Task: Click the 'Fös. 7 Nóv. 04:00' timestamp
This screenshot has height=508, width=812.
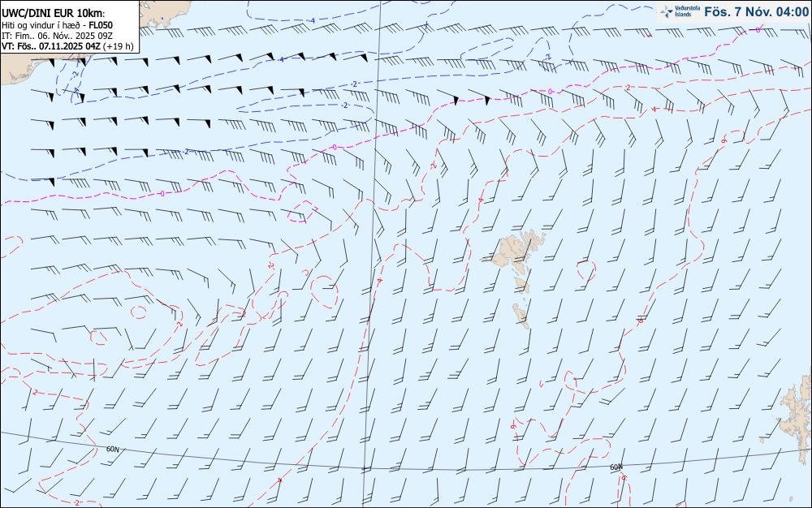Action: pyautogui.click(x=756, y=12)
